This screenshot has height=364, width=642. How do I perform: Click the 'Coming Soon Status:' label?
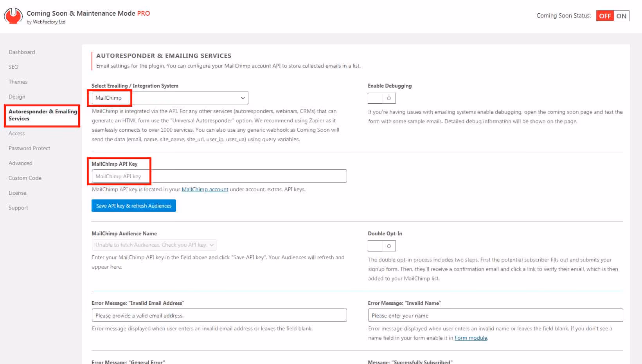564,16
